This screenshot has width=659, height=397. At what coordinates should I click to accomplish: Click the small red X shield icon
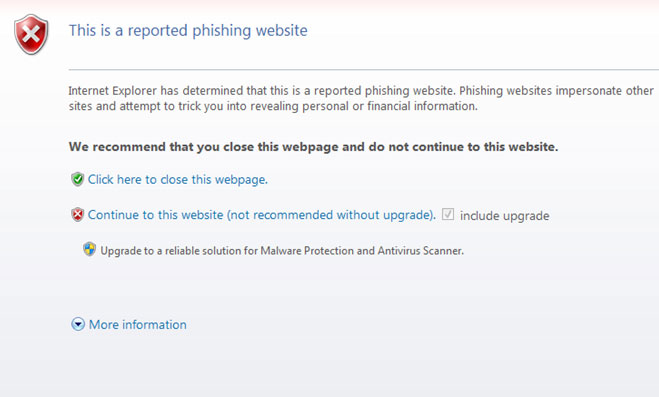[x=77, y=214]
